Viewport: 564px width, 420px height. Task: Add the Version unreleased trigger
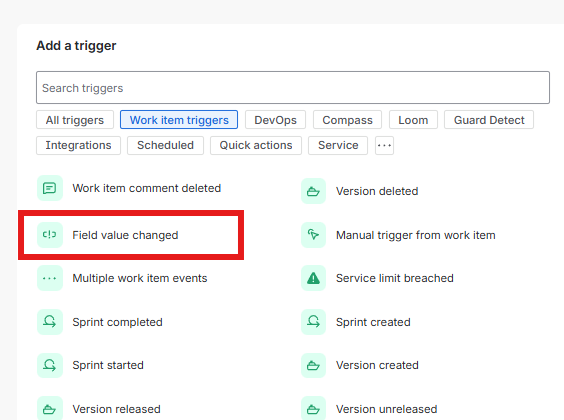(369, 409)
